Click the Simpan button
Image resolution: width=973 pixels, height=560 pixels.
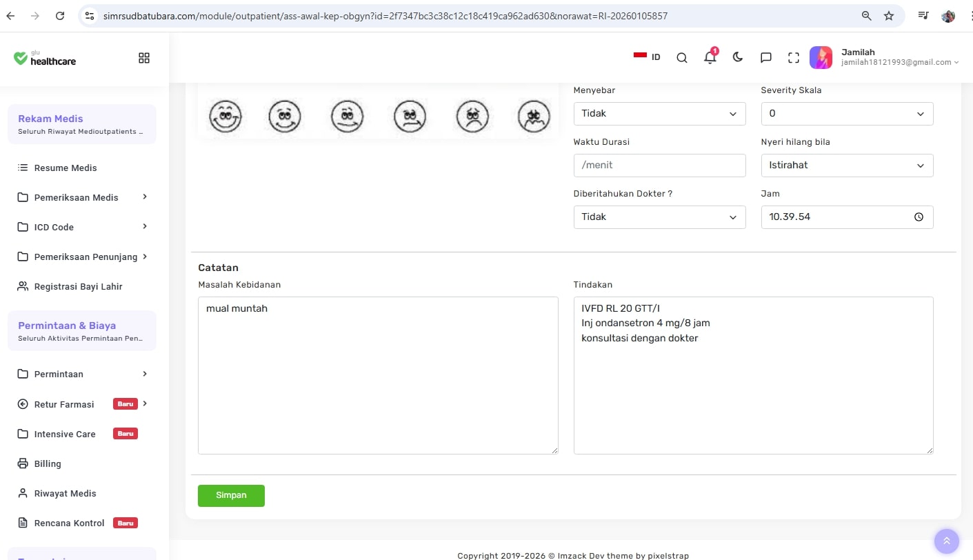231,496
